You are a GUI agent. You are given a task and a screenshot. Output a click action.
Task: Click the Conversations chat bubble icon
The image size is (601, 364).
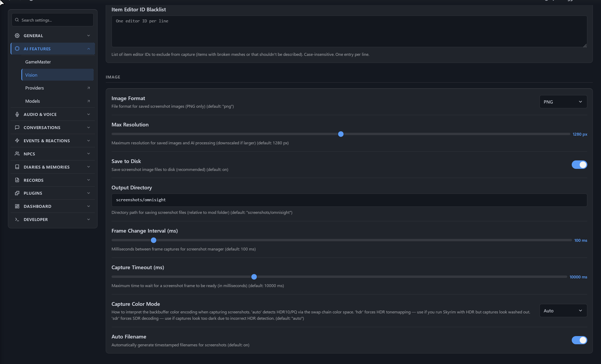(17, 127)
